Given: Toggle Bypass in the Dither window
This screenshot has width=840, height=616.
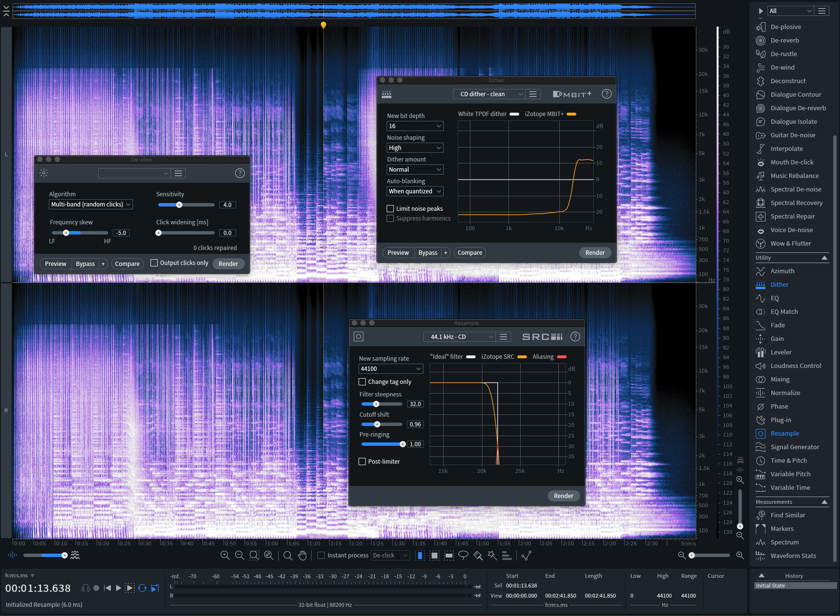Looking at the screenshot, I should [x=428, y=253].
